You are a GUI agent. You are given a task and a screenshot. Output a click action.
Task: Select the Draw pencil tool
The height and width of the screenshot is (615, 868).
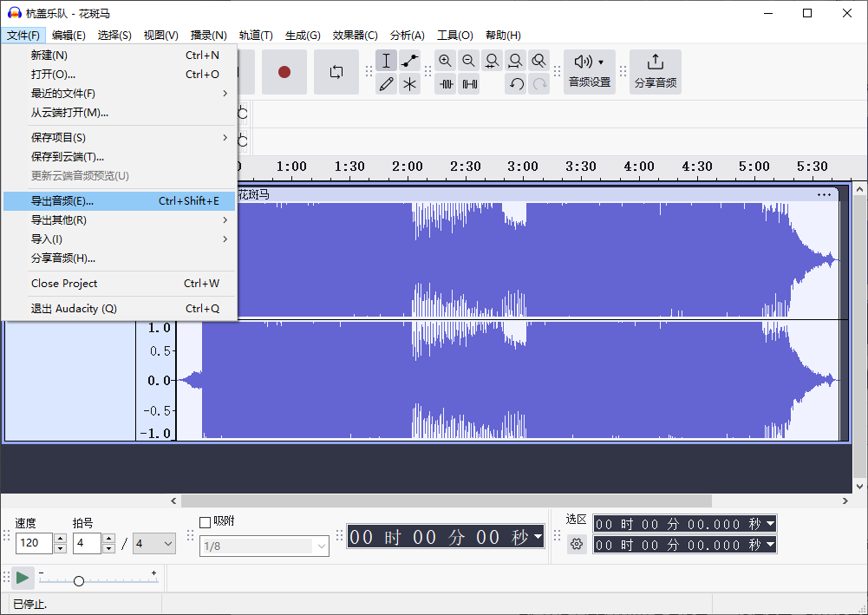click(387, 84)
